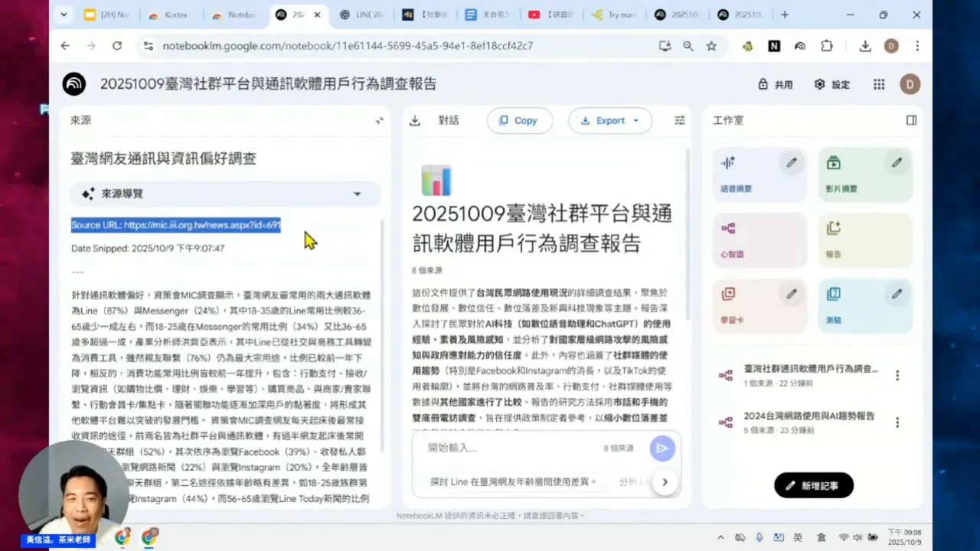980x551 pixels.
Task: Switch to the YouTube 研習 browser tab
Action: [x=553, y=15]
